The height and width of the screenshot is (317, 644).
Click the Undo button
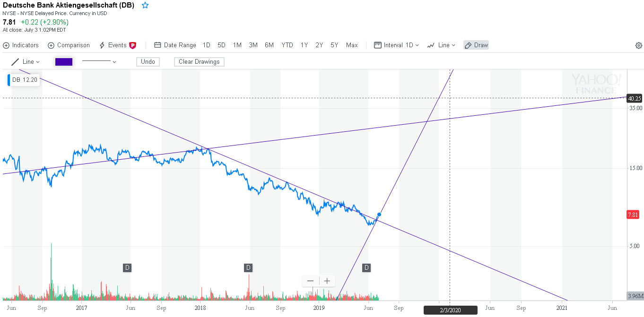(148, 61)
